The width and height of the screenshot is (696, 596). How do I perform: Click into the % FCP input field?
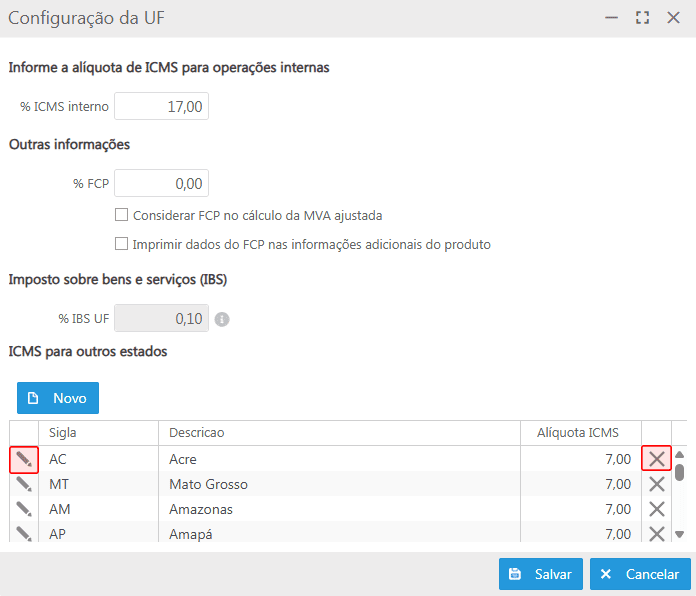[161, 184]
